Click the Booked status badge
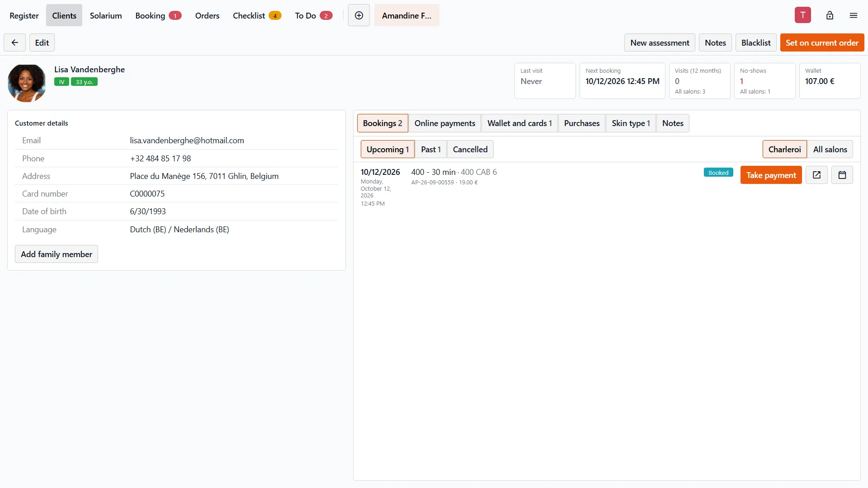 tap(718, 173)
